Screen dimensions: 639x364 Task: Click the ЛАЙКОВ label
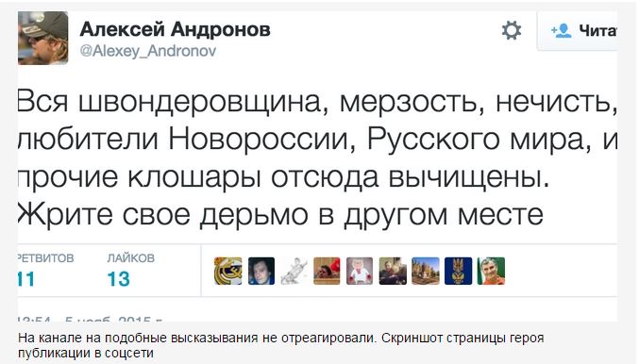click(131, 258)
